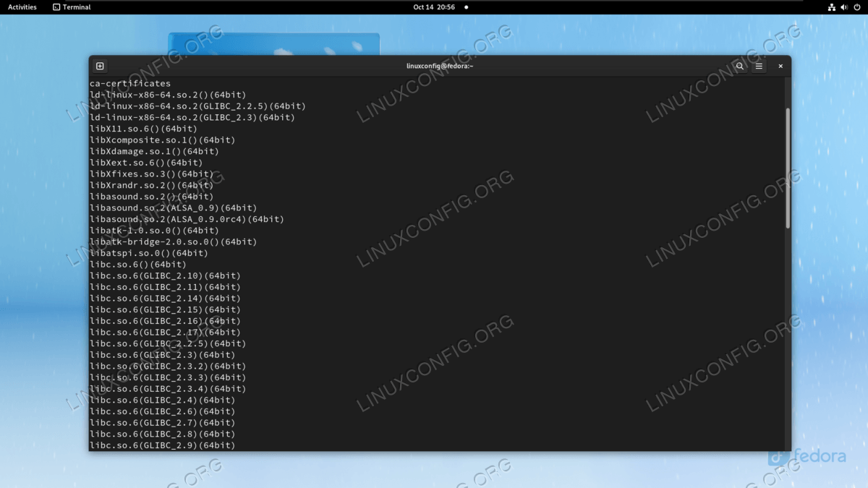Click libasound.so.2(ALSA_0.9)(64bit) line
Viewport: 868px width, 488px height.
(174, 208)
